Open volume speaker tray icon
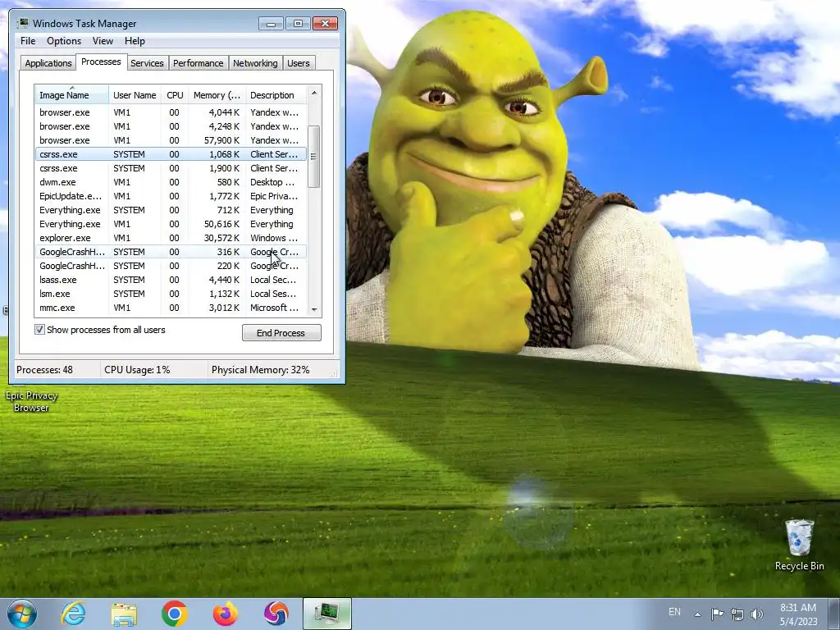Viewport: 840px width, 630px height. 756,614
